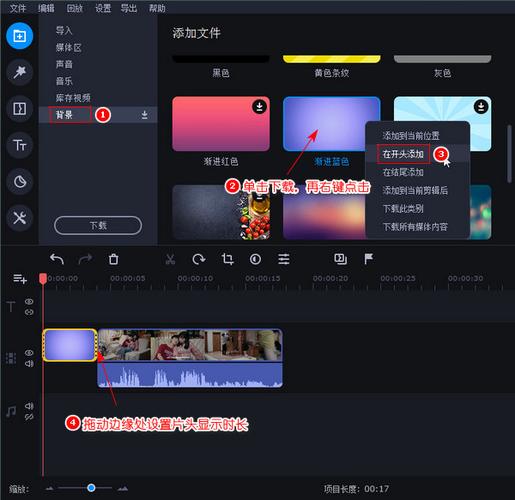515x500 pixels.
Task: Choose 添加到当前剪辑后 in context menu
Action: click(418, 190)
